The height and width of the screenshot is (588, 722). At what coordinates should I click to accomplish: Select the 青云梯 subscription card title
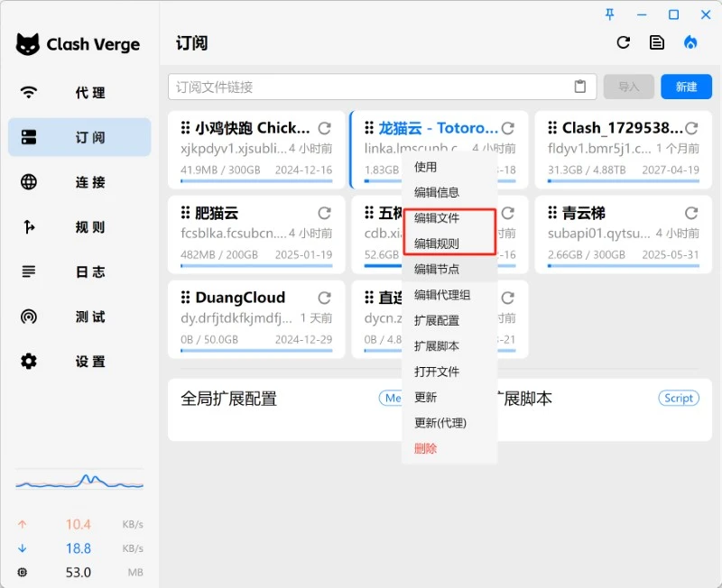point(583,213)
